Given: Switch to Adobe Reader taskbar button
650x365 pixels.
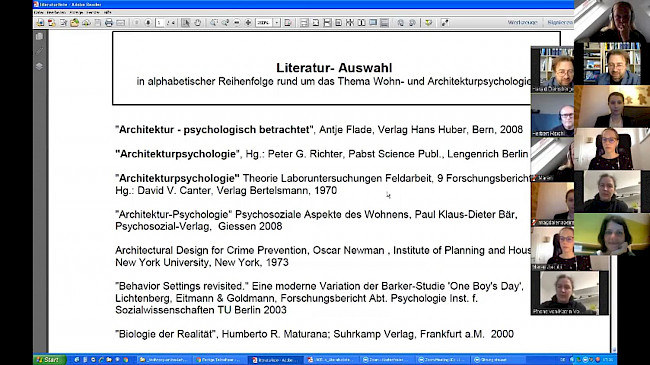Looking at the screenshot, I should (x=275, y=360).
